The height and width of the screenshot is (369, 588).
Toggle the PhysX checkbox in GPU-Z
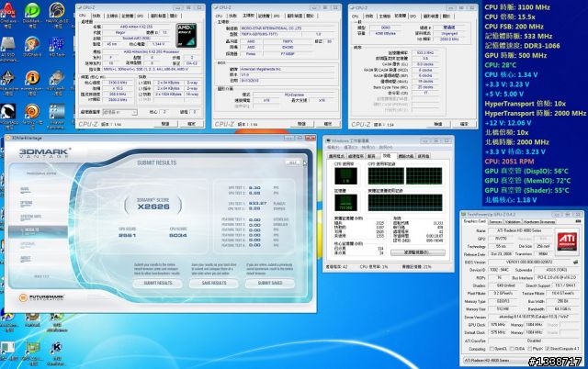pyautogui.click(x=530, y=349)
